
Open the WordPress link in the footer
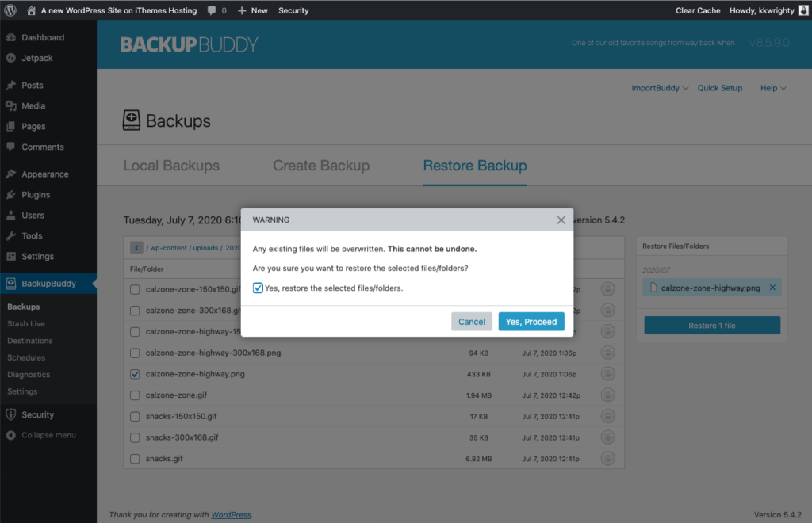coord(231,515)
